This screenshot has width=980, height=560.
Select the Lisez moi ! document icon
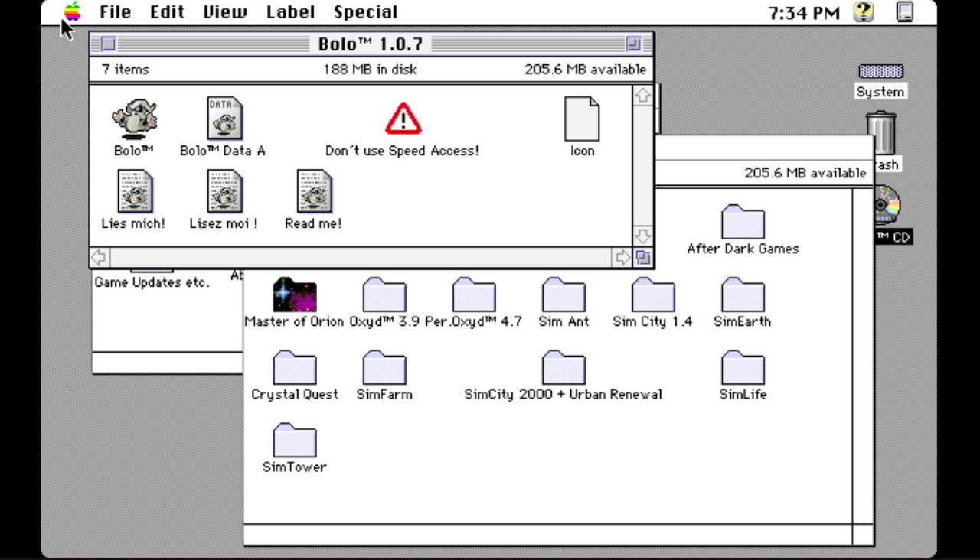click(224, 191)
